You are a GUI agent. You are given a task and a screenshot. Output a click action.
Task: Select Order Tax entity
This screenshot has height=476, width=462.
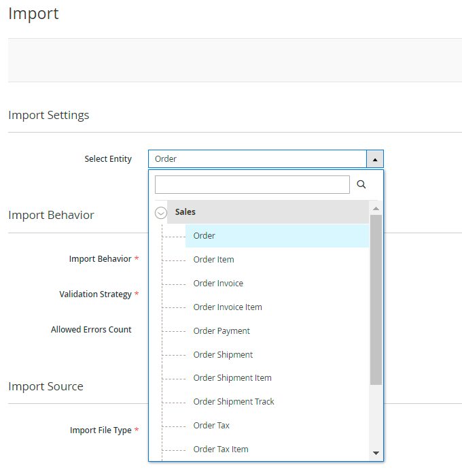[211, 426]
